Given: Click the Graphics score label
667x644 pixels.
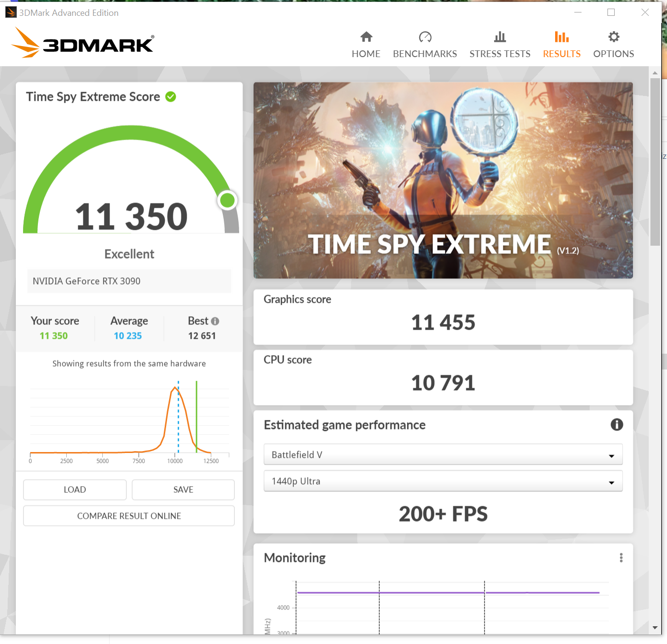Looking at the screenshot, I should click(297, 299).
